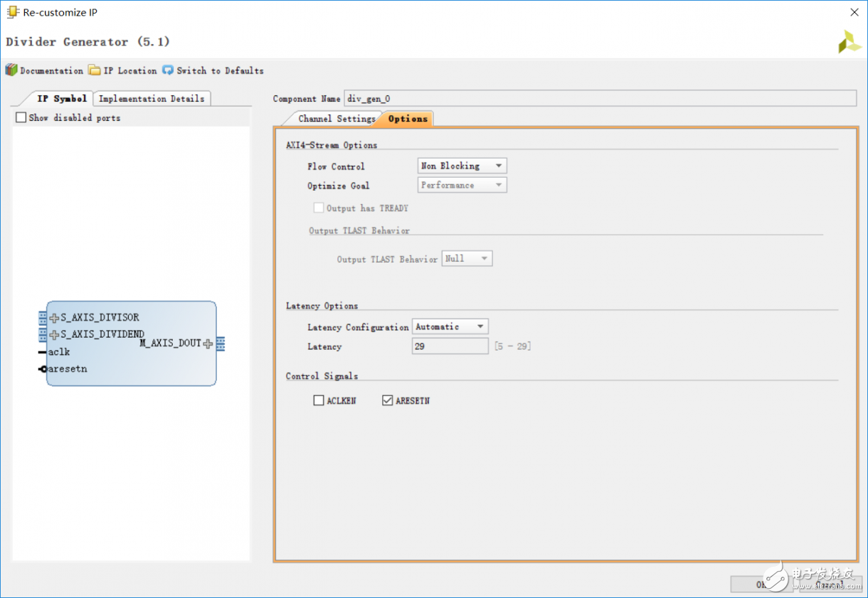Screen dimensions: 868x598
Task: Switch to the Channel Settings tab
Action: point(336,119)
